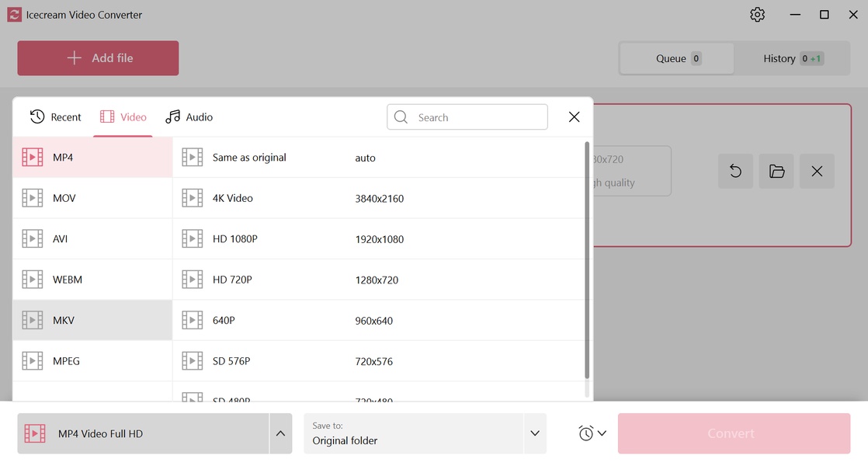Open the MP4 Video Full HD format dropdown
The width and height of the screenshot is (868, 466).
(144, 433)
